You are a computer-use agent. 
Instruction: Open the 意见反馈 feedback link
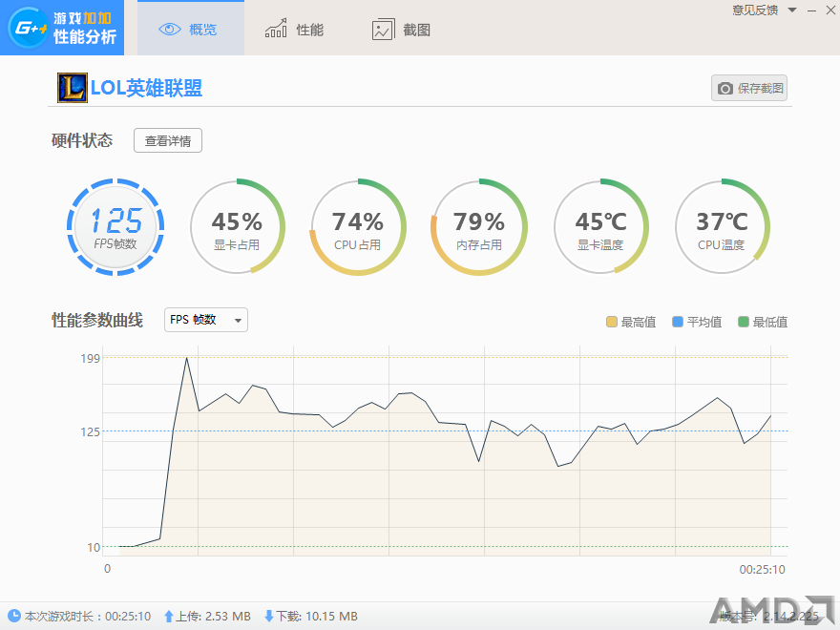tap(755, 10)
